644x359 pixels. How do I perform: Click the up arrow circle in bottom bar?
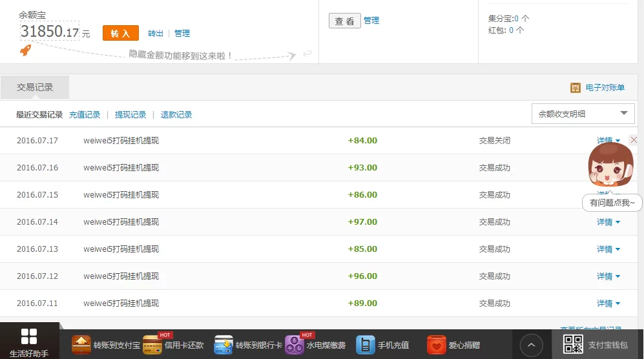(x=531, y=345)
